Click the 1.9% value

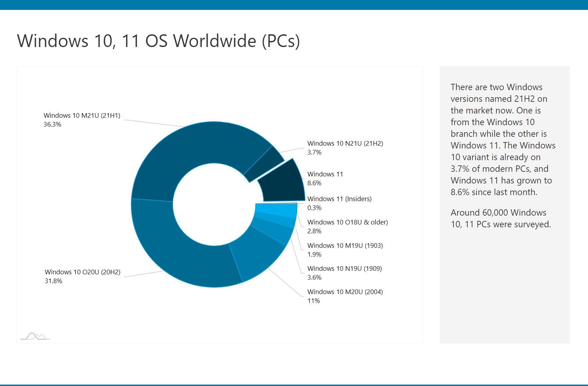[314, 255]
